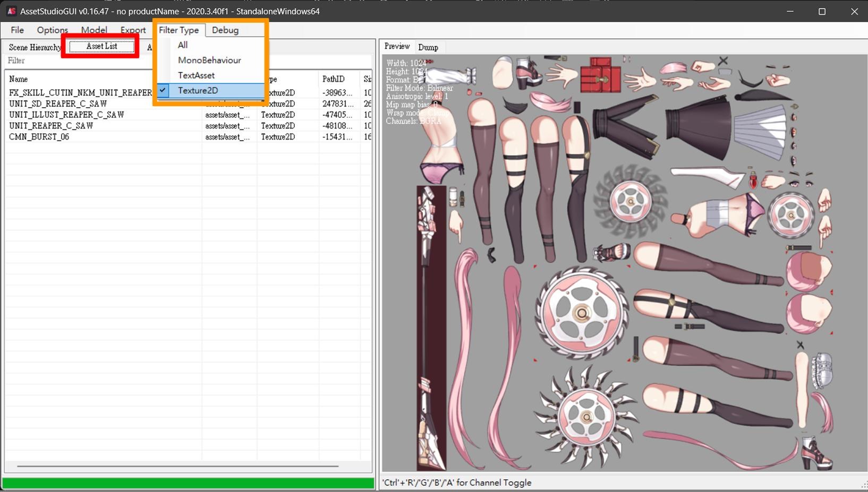The width and height of the screenshot is (868, 492).
Task: Select the Preview tab
Action: [x=397, y=47]
